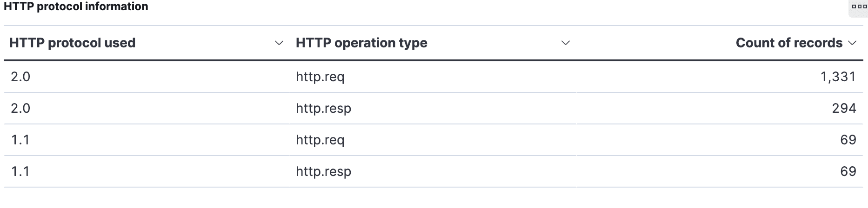Click the 1,331 record count cell

(838, 77)
